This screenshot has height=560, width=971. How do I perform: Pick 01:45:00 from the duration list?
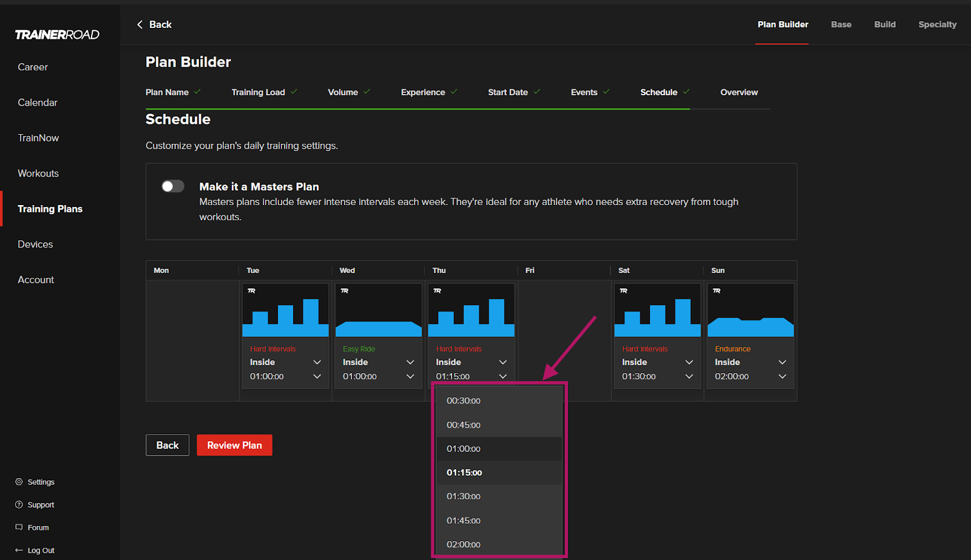(499, 521)
